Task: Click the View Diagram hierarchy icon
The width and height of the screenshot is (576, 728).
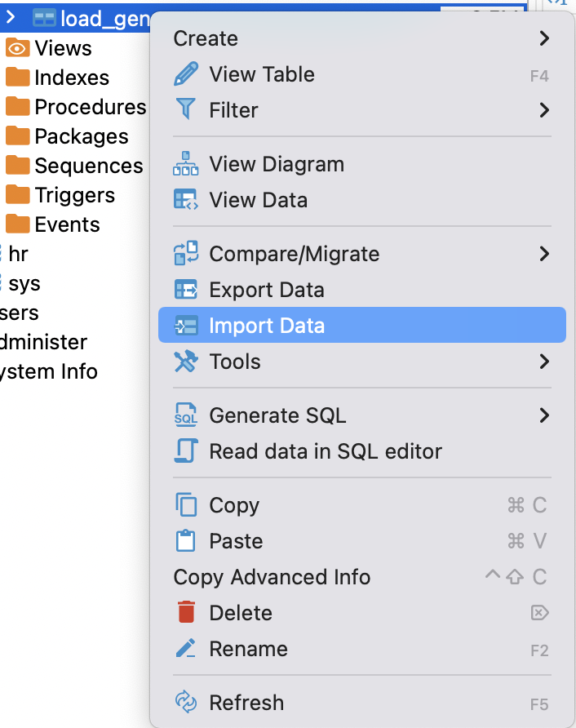Action: (186, 164)
